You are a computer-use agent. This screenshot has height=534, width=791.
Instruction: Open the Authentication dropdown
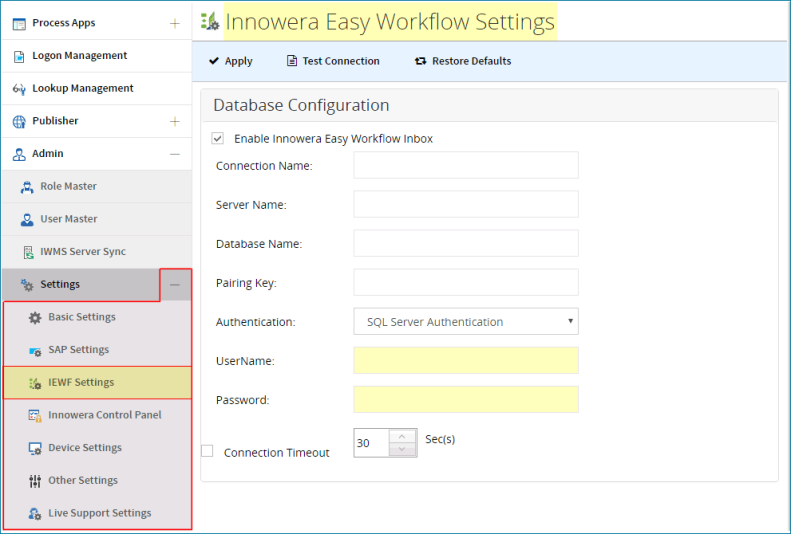[x=466, y=321]
